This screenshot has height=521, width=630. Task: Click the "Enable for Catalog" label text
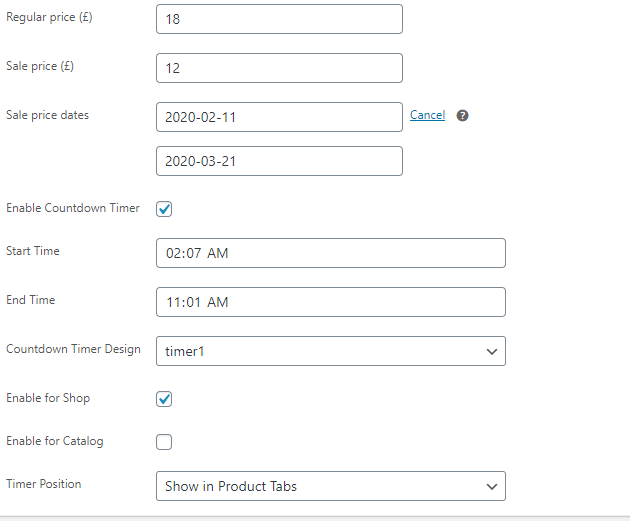click(55, 441)
